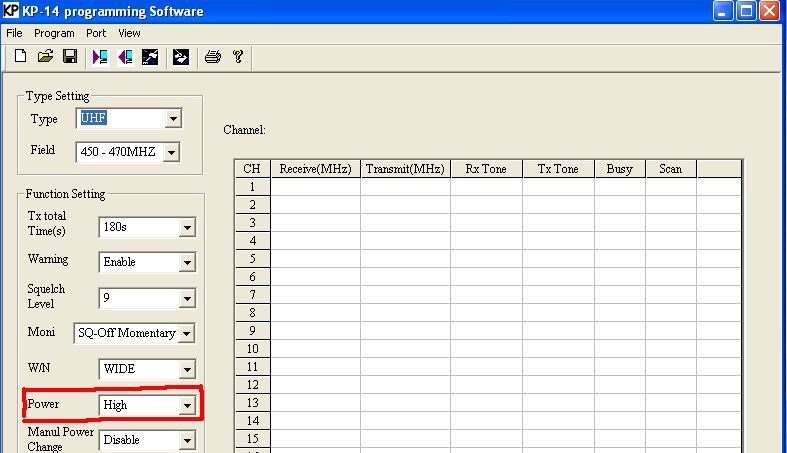Expand the Squelch Level dropdown
The width and height of the screenshot is (787, 453).
(x=187, y=298)
